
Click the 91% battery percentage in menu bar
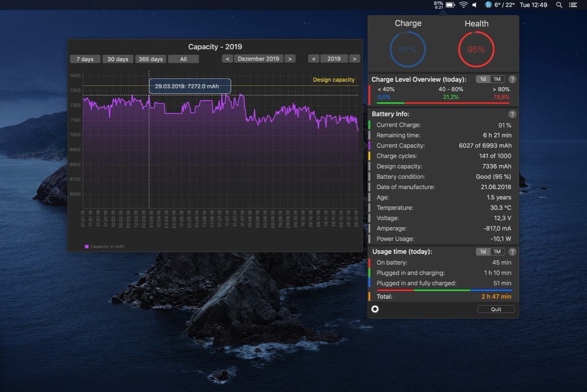click(x=439, y=3)
